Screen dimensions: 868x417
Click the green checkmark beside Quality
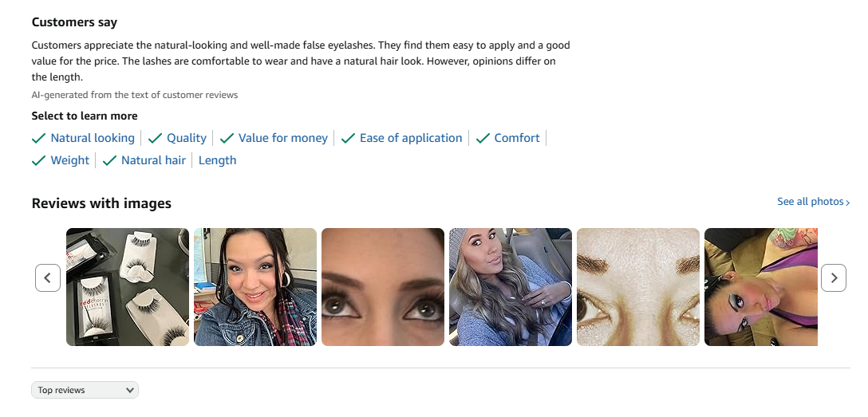point(155,138)
